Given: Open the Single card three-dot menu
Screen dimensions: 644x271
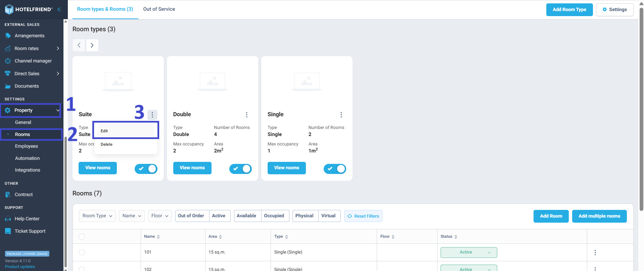Looking at the screenshot, I should [341, 115].
